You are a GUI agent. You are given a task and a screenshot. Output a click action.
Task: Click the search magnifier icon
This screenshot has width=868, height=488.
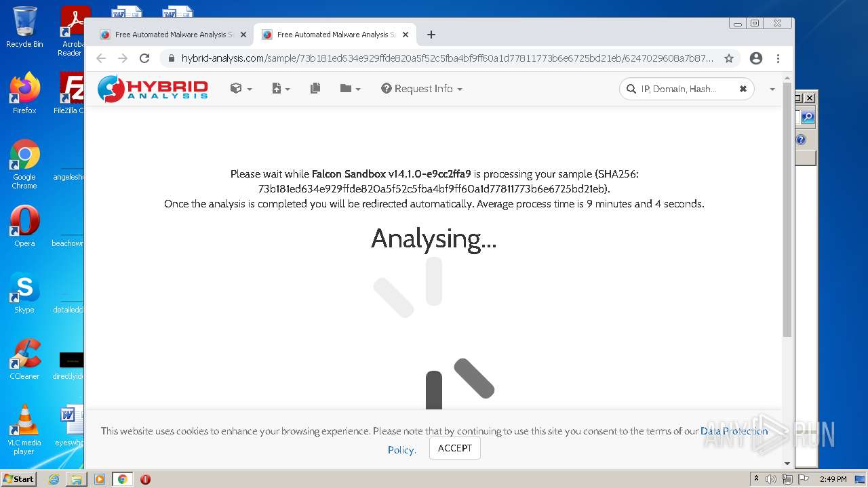point(631,89)
